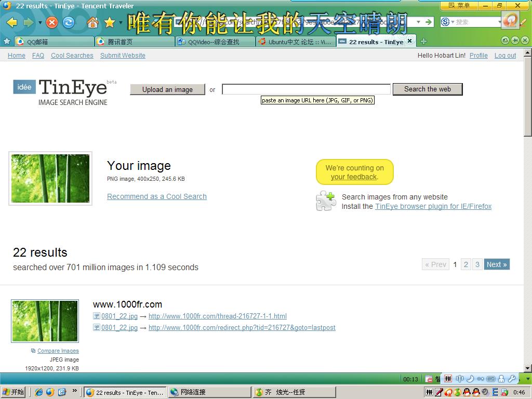The height and width of the screenshot is (399, 532).
Task: Open IME settings wrench icon
Action: (512, 379)
